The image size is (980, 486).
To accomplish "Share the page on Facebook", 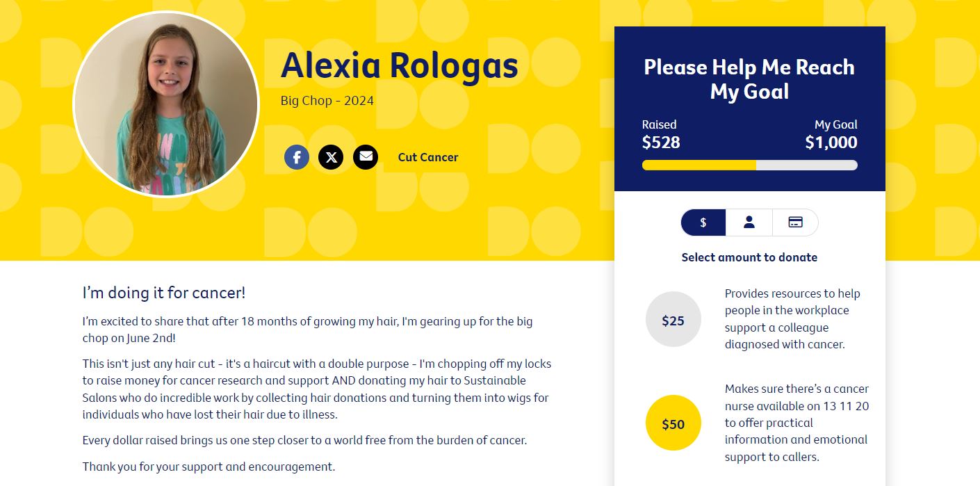I will [297, 157].
